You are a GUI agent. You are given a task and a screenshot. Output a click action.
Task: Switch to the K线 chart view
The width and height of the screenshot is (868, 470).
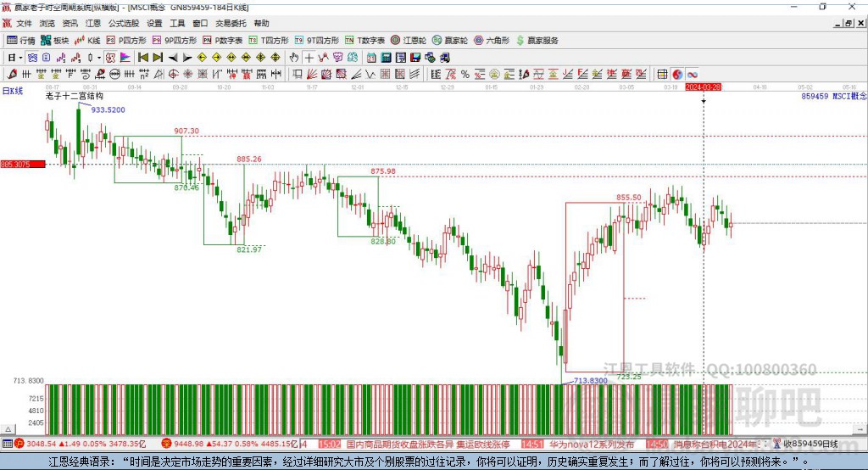pos(87,41)
